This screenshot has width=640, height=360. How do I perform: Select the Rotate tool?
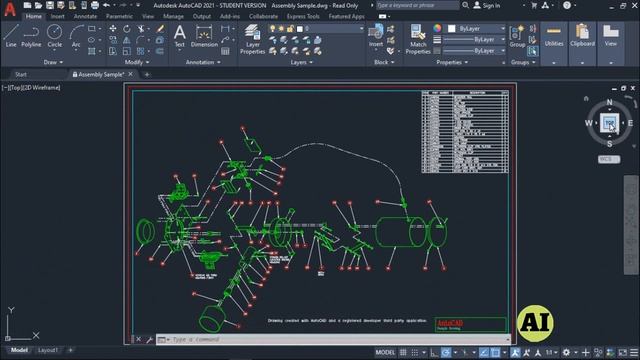click(x=127, y=29)
